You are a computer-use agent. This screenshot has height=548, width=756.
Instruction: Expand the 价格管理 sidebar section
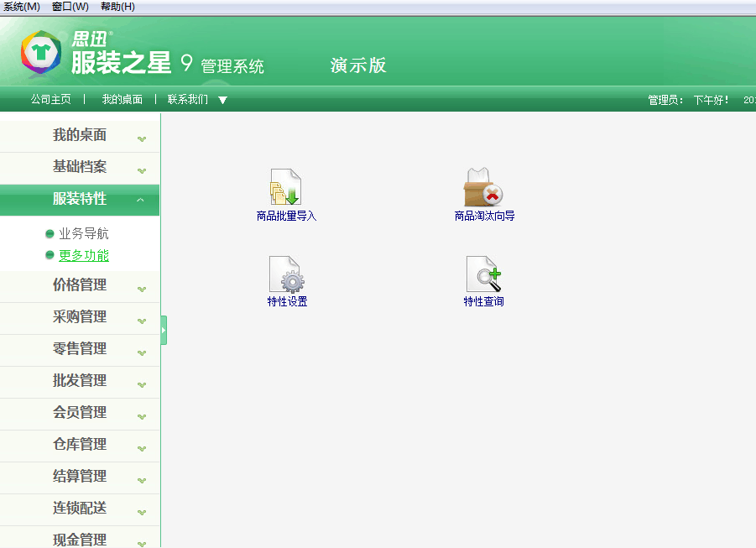(80, 286)
